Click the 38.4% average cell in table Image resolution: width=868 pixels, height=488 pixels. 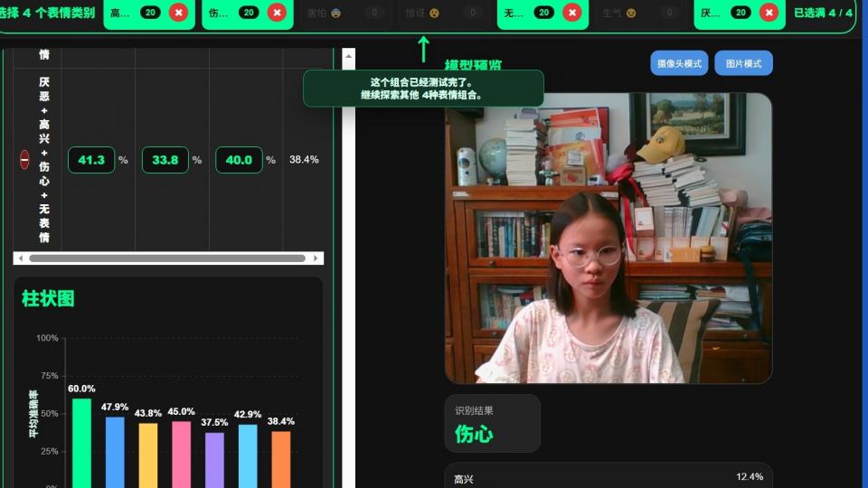(x=304, y=159)
